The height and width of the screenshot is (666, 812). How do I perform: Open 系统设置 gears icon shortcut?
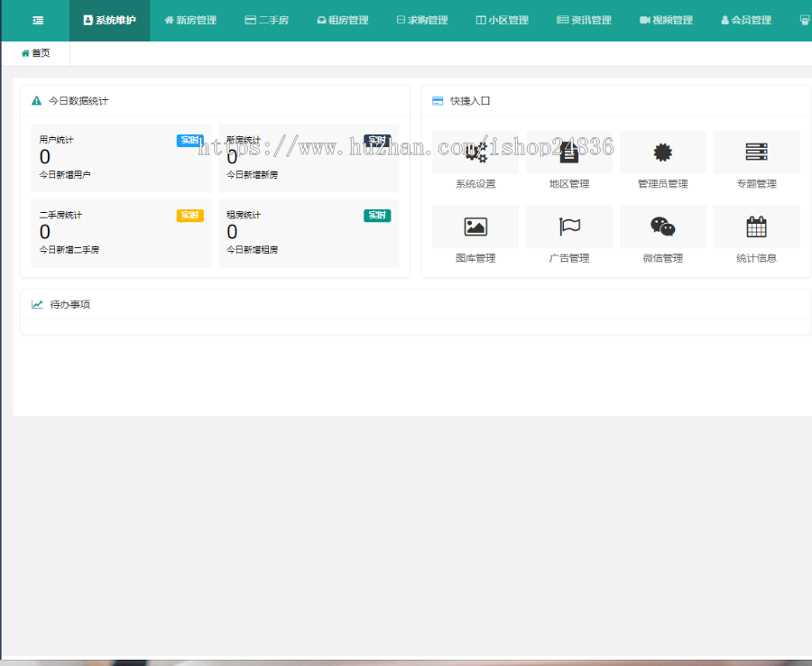[475, 153]
